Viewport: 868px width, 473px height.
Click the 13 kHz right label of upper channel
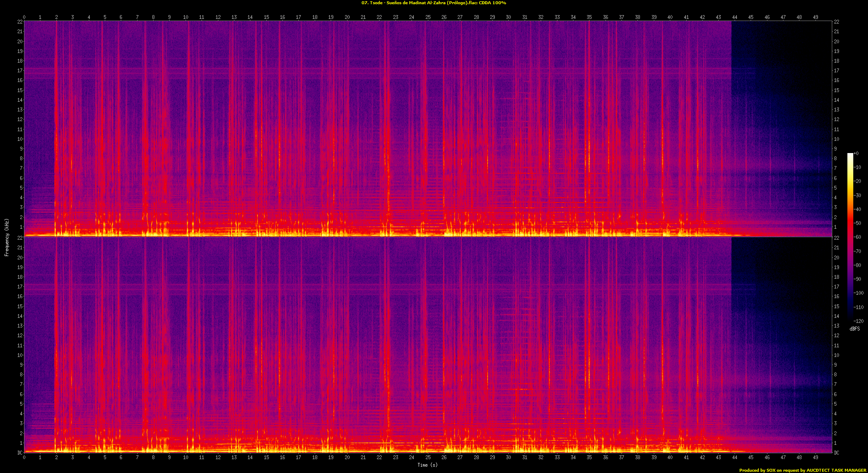click(836, 110)
